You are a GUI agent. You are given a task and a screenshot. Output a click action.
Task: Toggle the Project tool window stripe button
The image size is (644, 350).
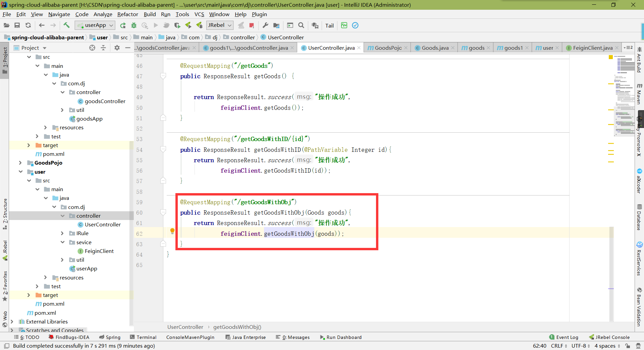(x=5, y=60)
